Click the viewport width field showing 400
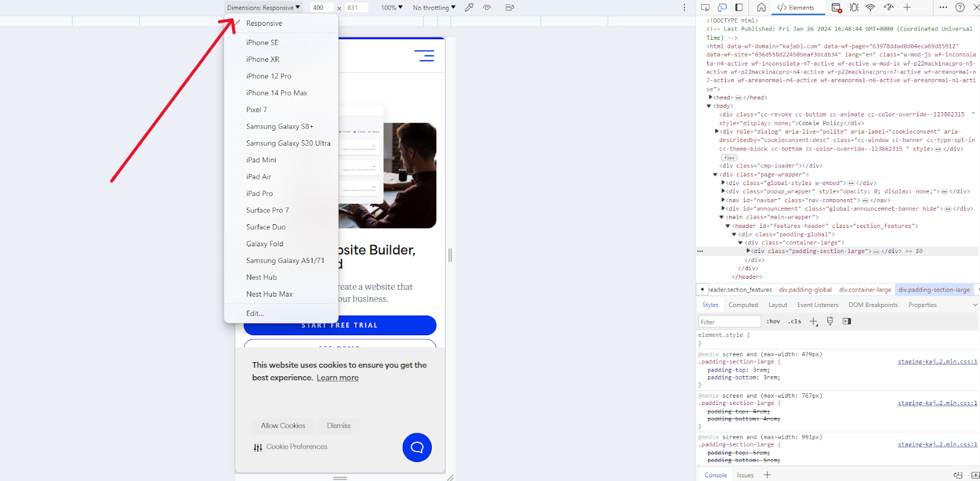Screen dimensions: 980x481 [322, 7]
